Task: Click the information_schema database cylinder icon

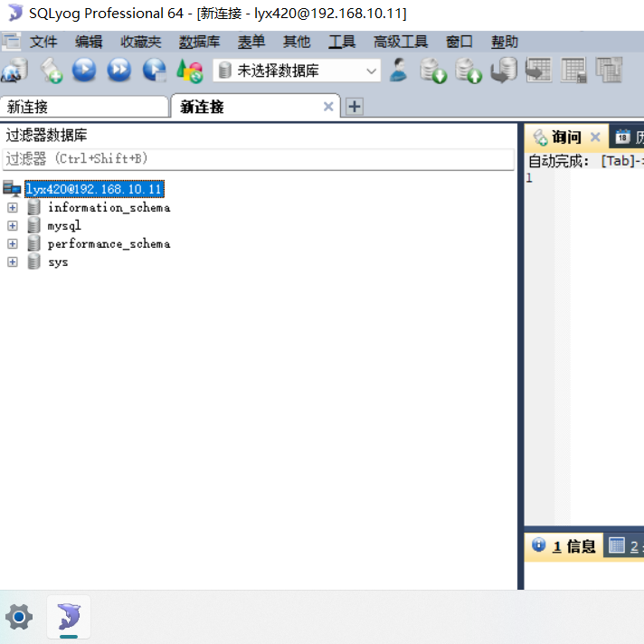Action: point(34,207)
